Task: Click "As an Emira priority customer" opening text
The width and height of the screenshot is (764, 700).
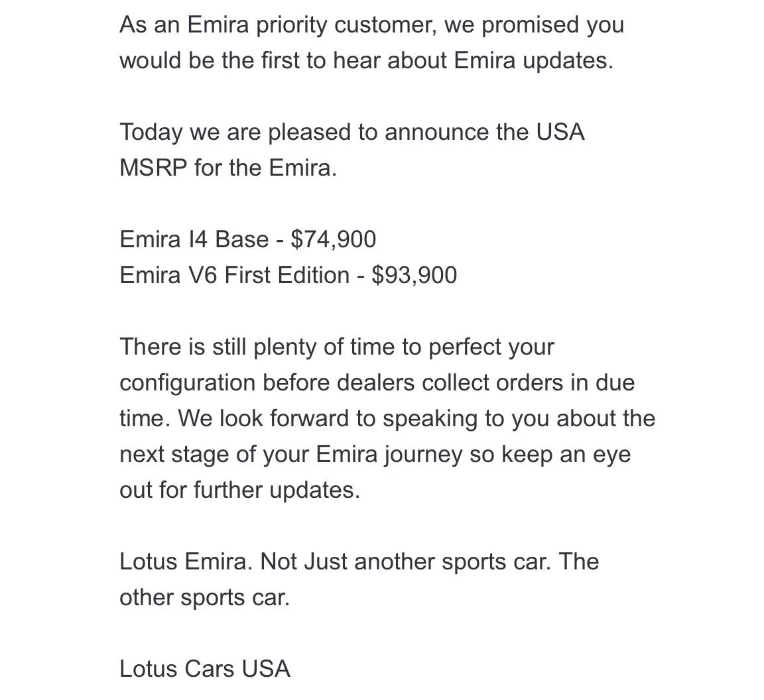Action: (278, 25)
